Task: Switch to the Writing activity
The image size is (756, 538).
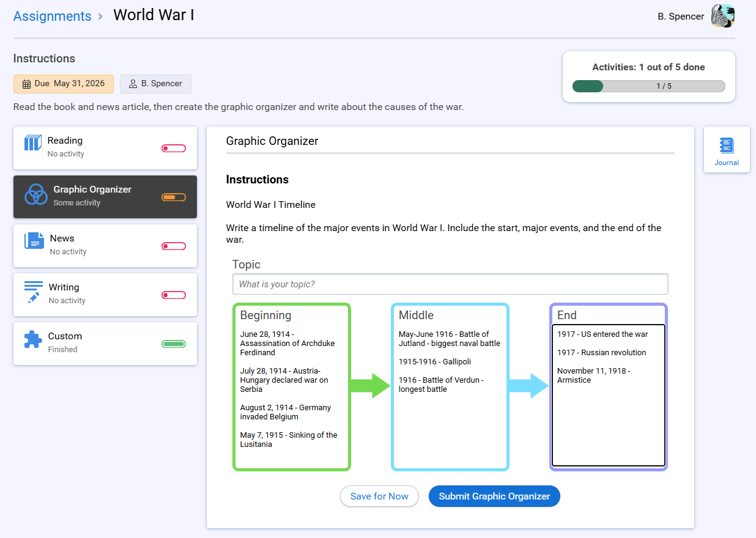Action: coord(105,295)
